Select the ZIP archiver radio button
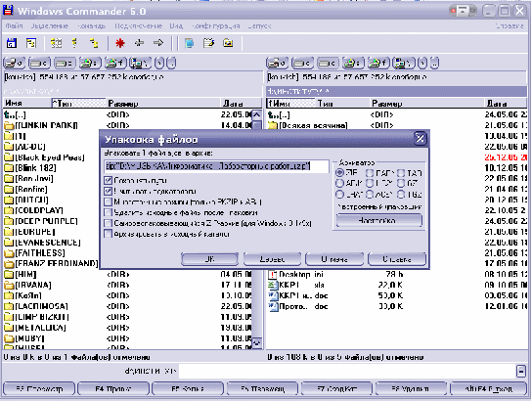This screenshot has width=532, height=402. [339, 173]
